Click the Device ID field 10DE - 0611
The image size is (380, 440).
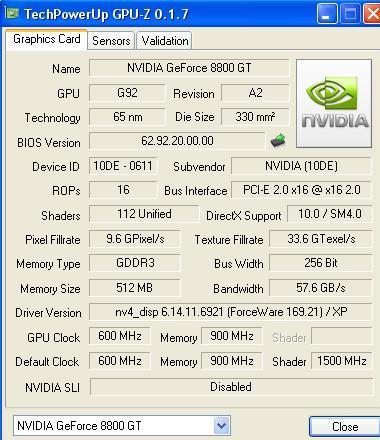(x=123, y=166)
